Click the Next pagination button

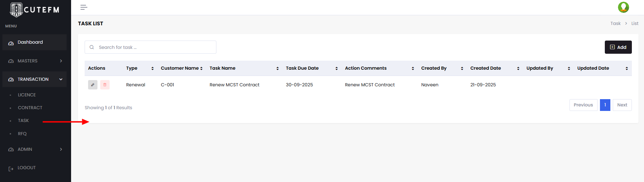pyautogui.click(x=622, y=105)
